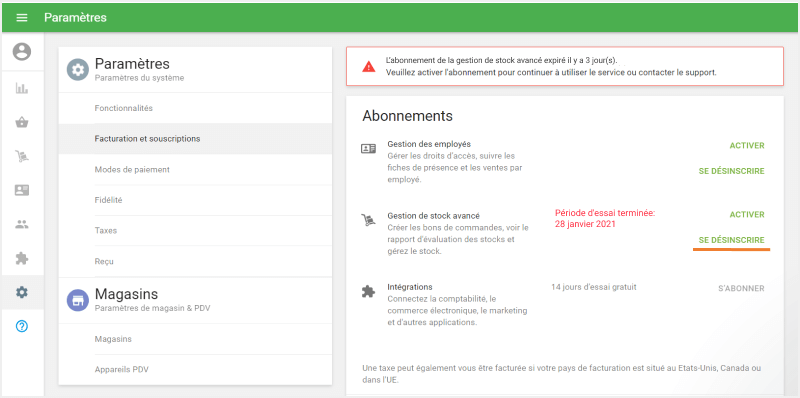Click the Abonnements heading
The width and height of the screenshot is (800, 398).
(408, 116)
